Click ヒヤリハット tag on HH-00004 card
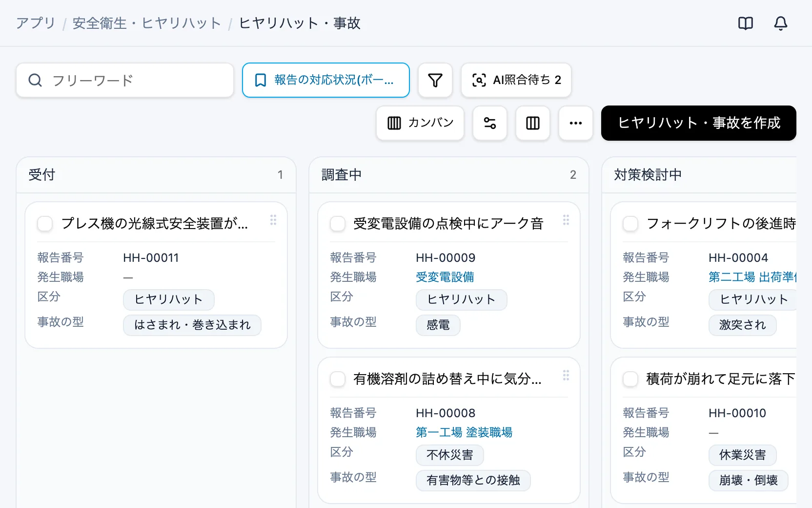The height and width of the screenshot is (508, 812). [x=752, y=299]
